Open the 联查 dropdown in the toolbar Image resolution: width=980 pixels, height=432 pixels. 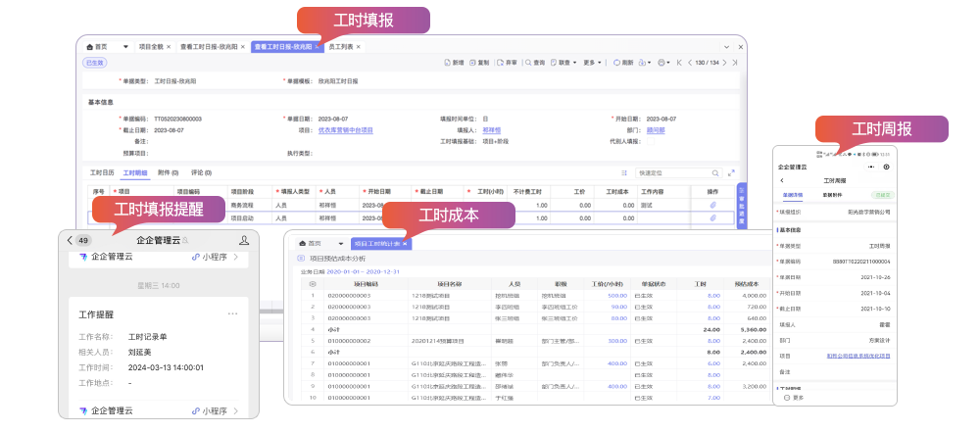(564, 63)
